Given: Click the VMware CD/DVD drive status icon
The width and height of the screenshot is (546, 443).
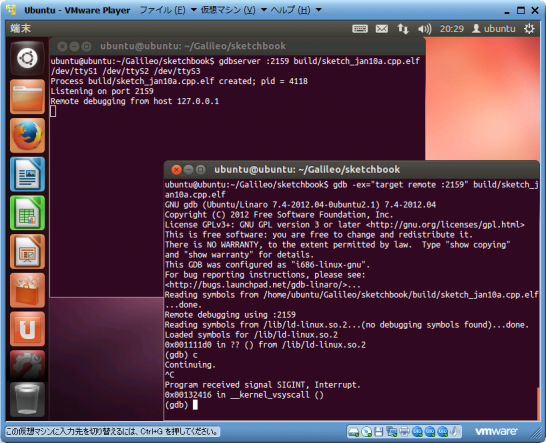Looking at the screenshot, I should coord(366,432).
